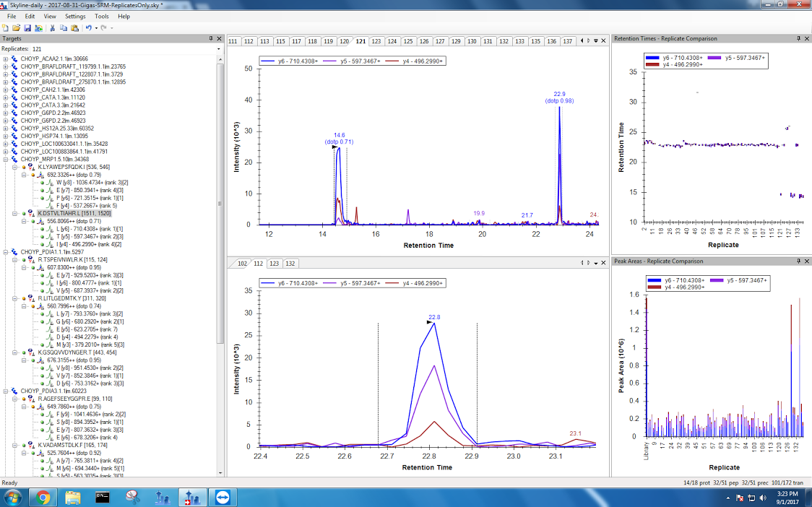Click the Cut scissors toolbar icon
Viewport: 812px width, 507px height.
coord(53,27)
